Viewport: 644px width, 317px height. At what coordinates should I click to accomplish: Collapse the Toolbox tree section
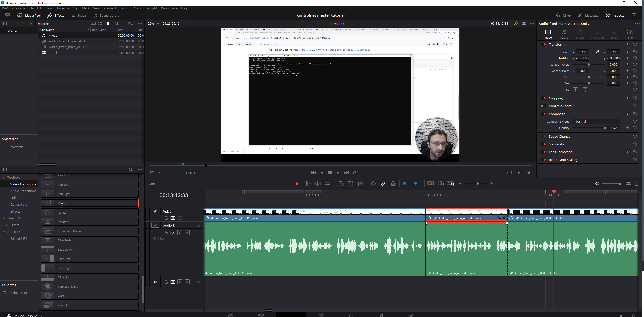click(4, 177)
